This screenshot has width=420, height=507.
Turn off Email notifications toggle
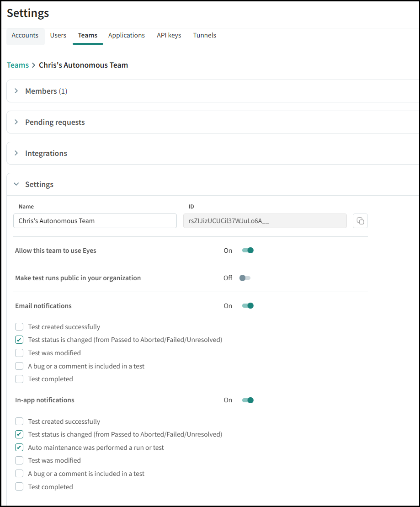247,306
